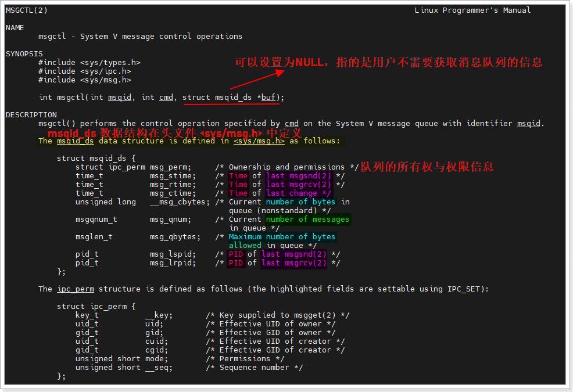Viewport: 573px width, 392px height.
Task: Click the cyan 'Maximum number of bytes' text
Action: 282,237
